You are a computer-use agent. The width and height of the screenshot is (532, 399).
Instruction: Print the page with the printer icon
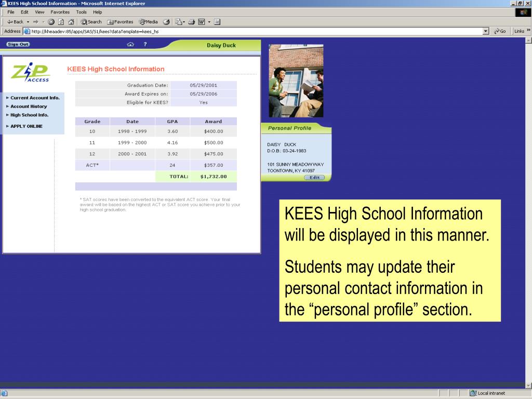pos(191,22)
